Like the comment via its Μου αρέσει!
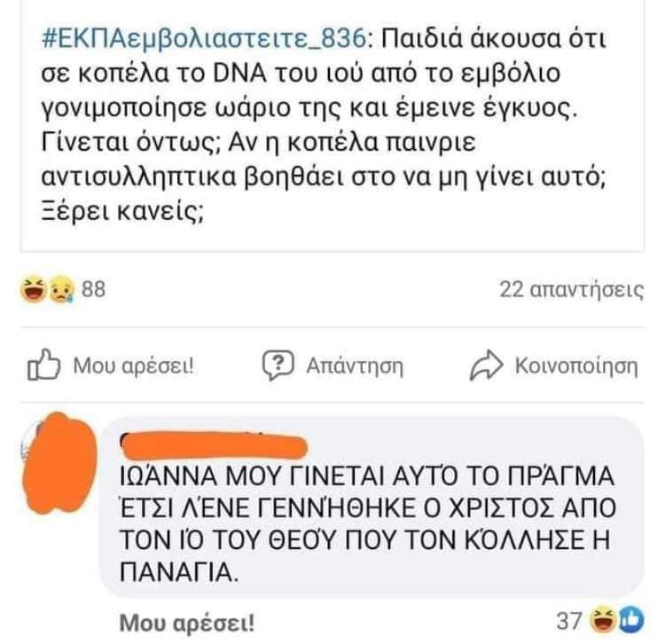Viewport: 665px width, 644px height. (x=187, y=623)
